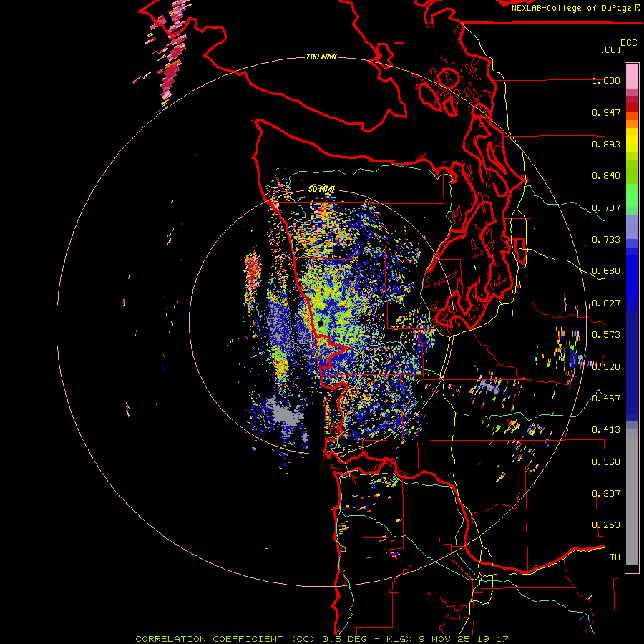Click the CORRELATION COEFFICIENT caption text
Screen dimensions: 644x644
tap(209, 639)
